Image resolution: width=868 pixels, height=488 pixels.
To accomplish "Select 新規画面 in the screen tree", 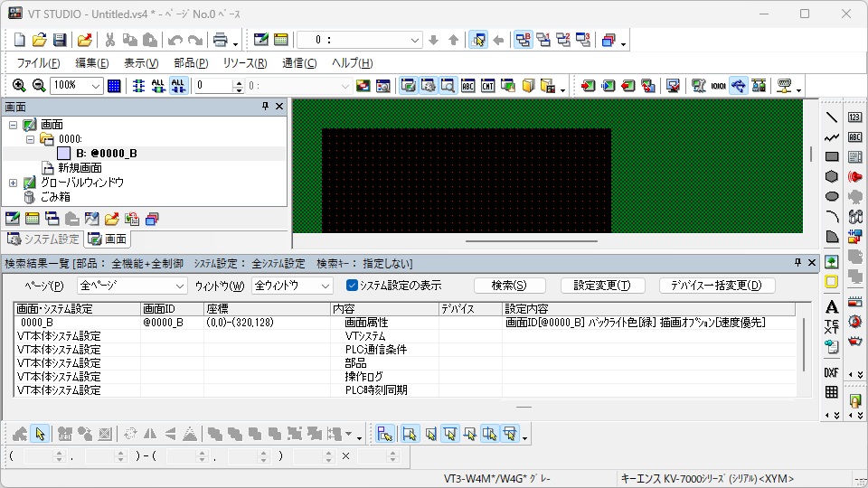I will 80,168.
